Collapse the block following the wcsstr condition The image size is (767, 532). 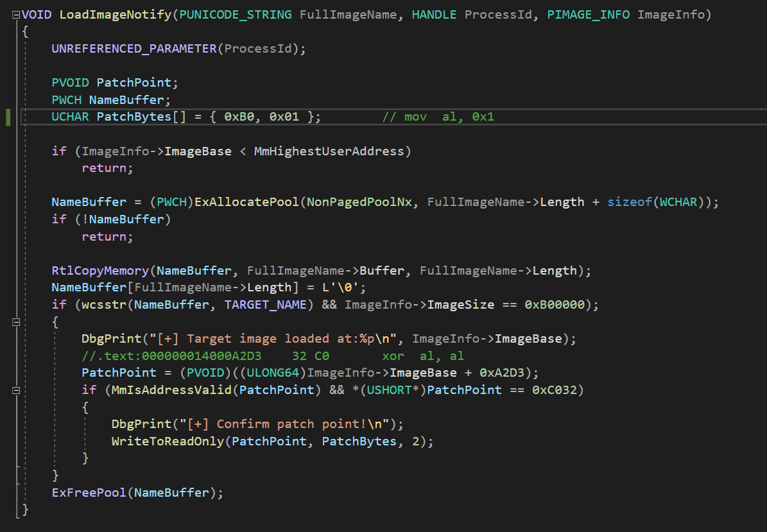coord(15,322)
